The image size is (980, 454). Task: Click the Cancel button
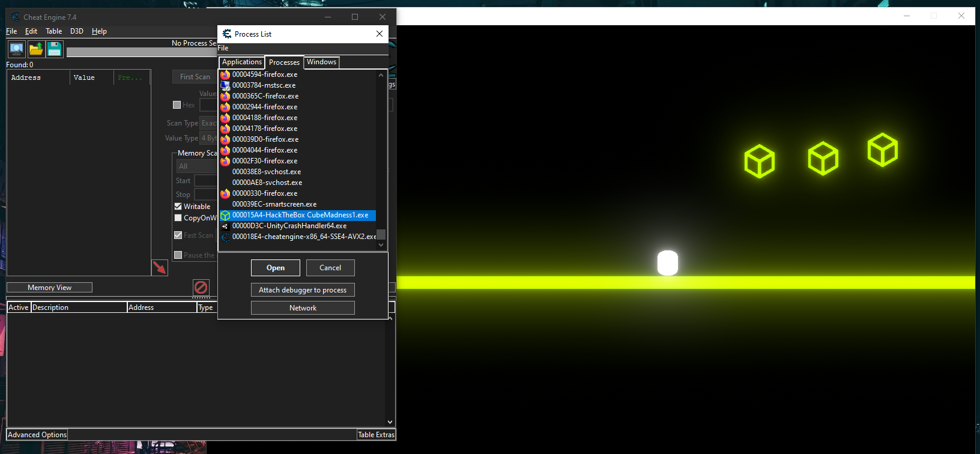[330, 268]
